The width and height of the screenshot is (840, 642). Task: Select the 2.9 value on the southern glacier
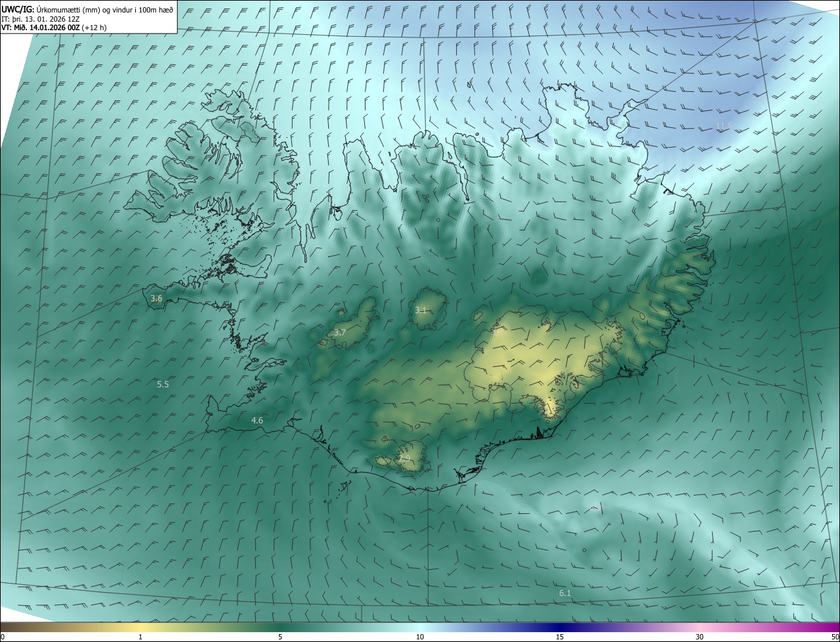404,458
